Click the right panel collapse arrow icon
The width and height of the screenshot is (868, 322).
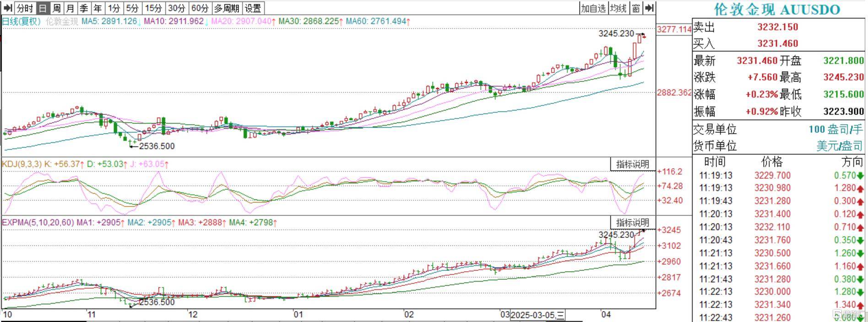pyautogui.click(x=649, y=8)
